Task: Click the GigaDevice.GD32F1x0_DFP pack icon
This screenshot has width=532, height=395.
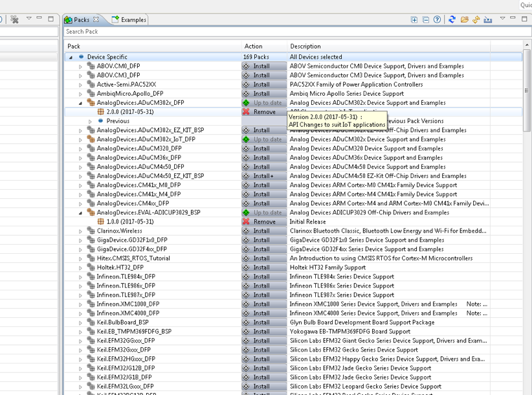Action: pos(91,240)
